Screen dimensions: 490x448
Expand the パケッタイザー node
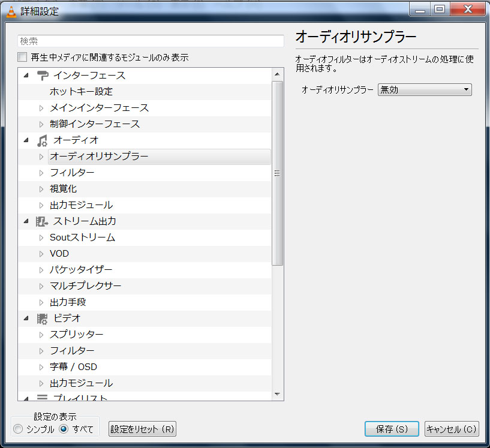(41, 270)
